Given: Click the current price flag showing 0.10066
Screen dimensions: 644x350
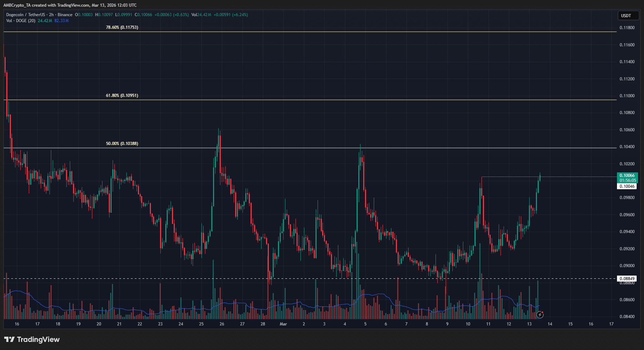Looking at the screenshot, I should [x=628, y=175].
